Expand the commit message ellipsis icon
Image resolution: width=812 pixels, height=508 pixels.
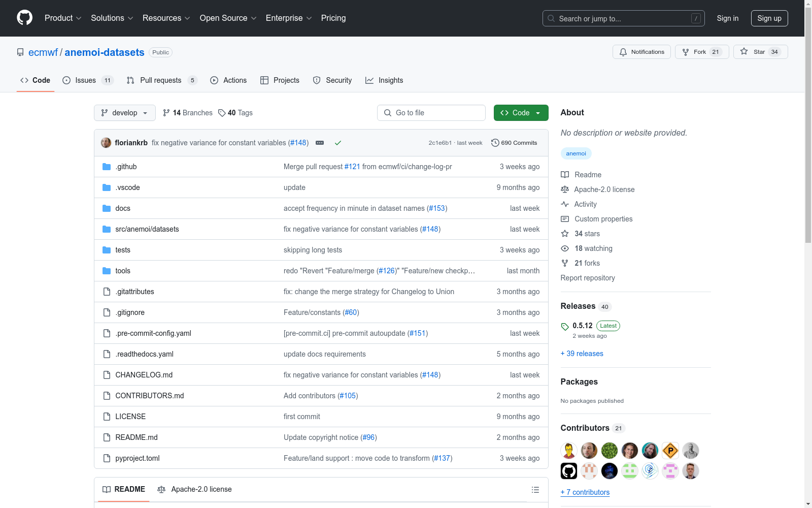(320, 143)
